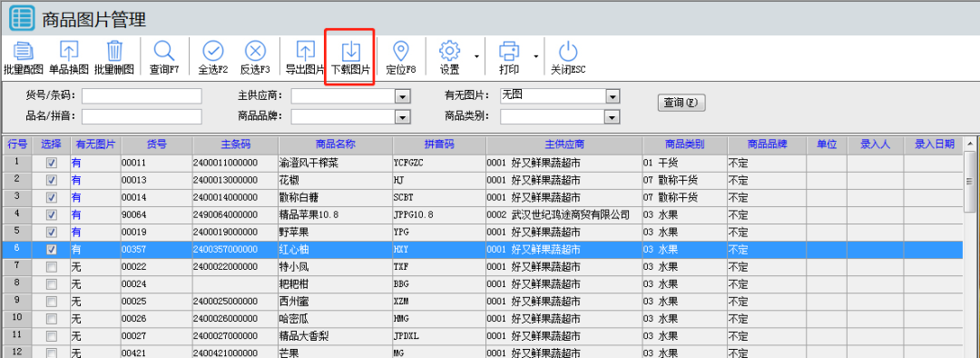The image size is (980, 358).
Task: Click the 关闭ESC power icon
Action: point(567,51)
